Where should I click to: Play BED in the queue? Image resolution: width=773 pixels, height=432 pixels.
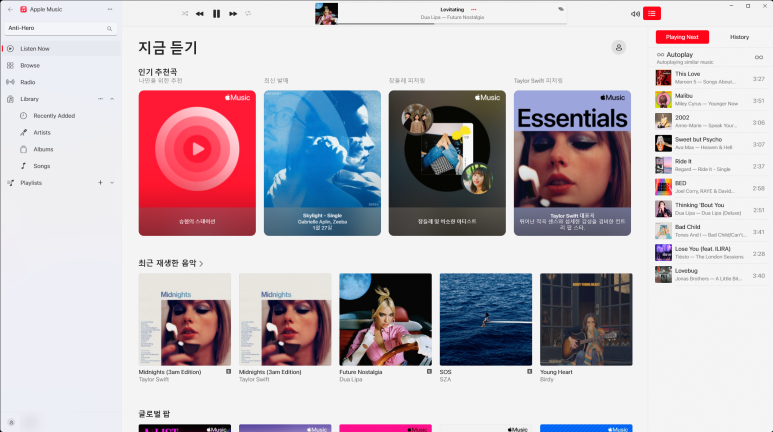pos(710,187)
